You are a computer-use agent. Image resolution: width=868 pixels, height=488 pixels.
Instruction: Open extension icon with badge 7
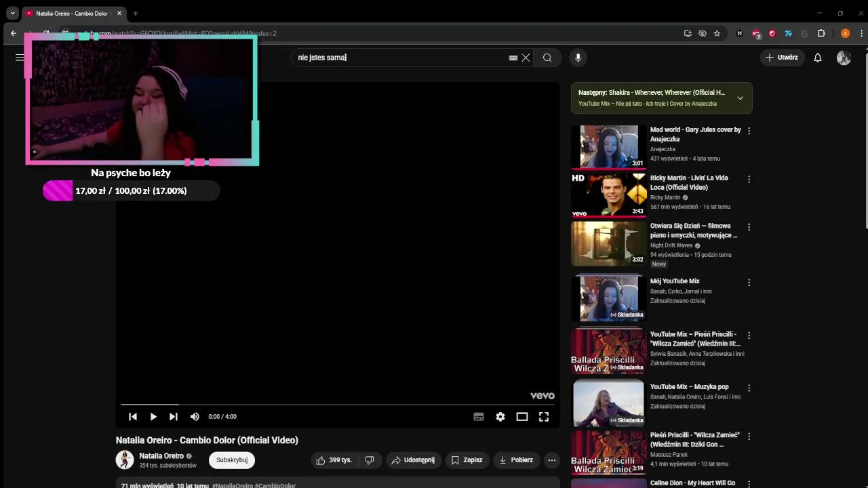[756, 33]
